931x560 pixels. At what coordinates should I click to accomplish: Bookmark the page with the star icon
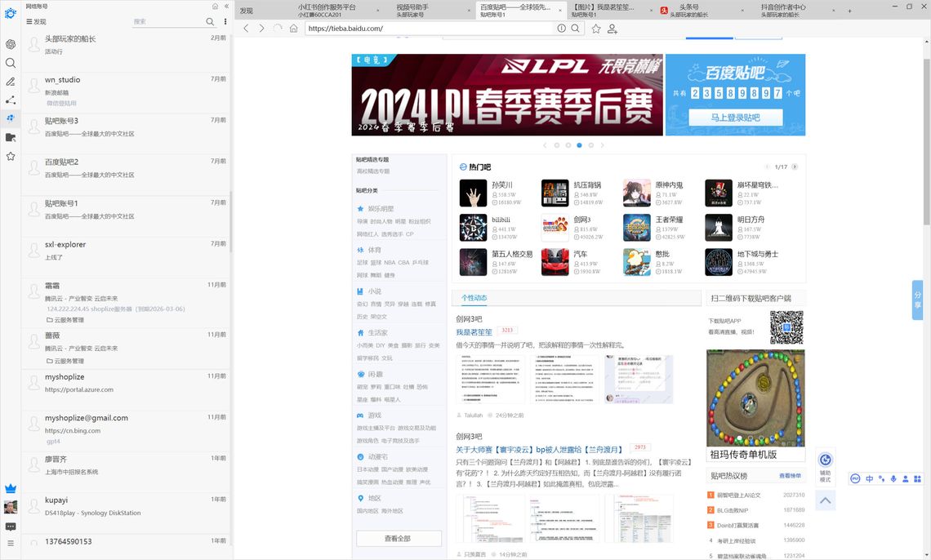coord(596,28)
